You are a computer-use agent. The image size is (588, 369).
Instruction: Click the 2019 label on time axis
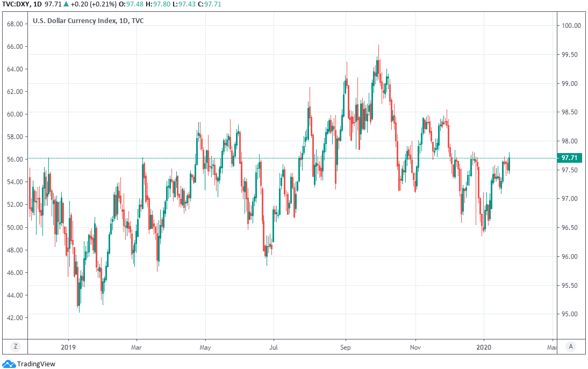pos(68,347)
